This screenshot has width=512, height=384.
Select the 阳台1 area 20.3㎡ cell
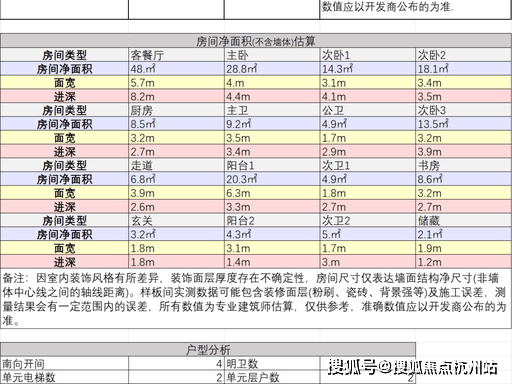(272, 179)
